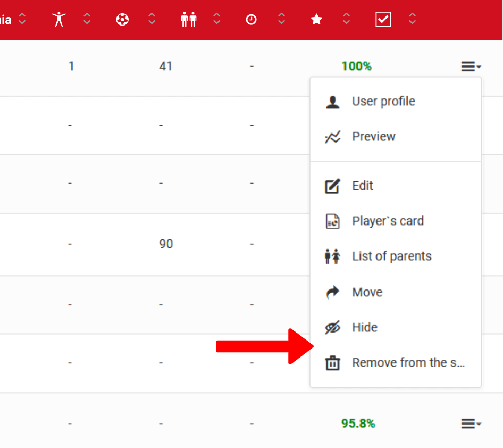Click the green 100% value
The width and height of the screenshot is (503, 448).
[x=357, y=66]
